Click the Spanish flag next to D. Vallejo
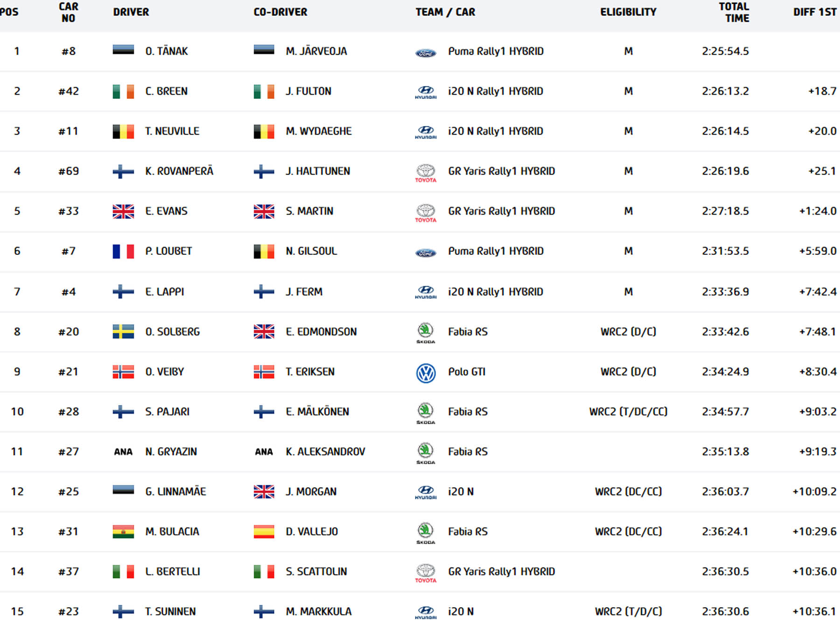This screenshot has width=840, height=623. pos(264,532)
